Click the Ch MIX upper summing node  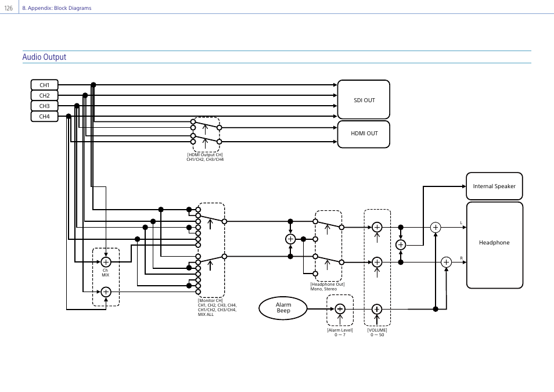[106, 262]
